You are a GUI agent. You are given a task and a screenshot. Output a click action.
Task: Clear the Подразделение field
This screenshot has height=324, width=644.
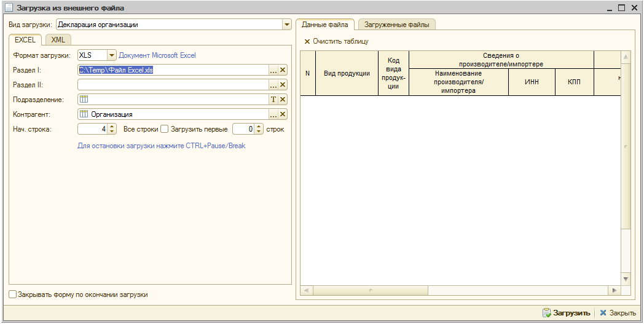283,100
